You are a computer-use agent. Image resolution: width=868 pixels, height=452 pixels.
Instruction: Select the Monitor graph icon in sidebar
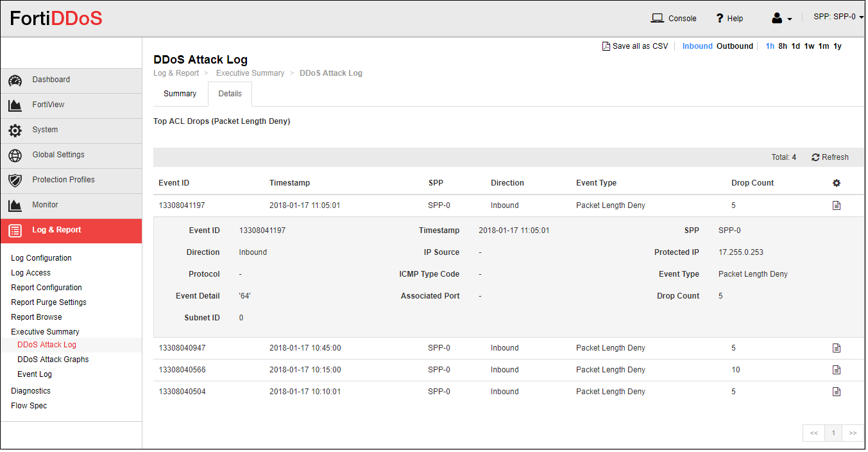click(x=15, y=205)
